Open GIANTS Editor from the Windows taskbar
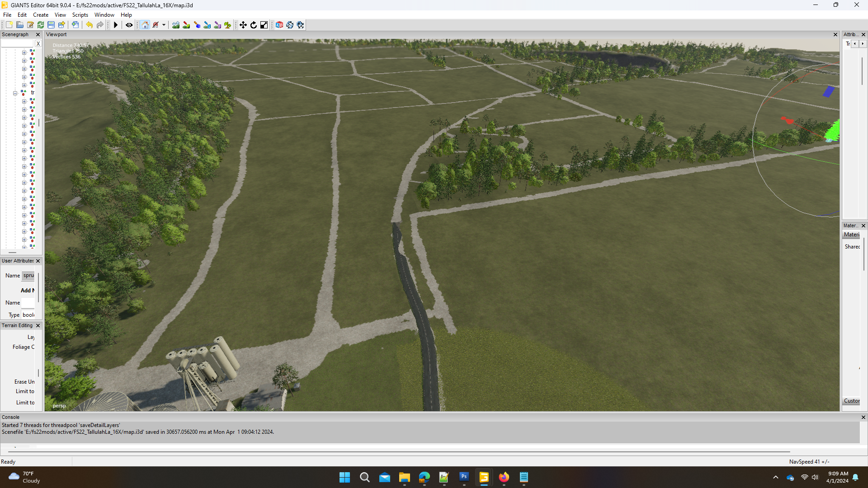The height and width of the screenshot is (488, 868). [x=484, y=477]
